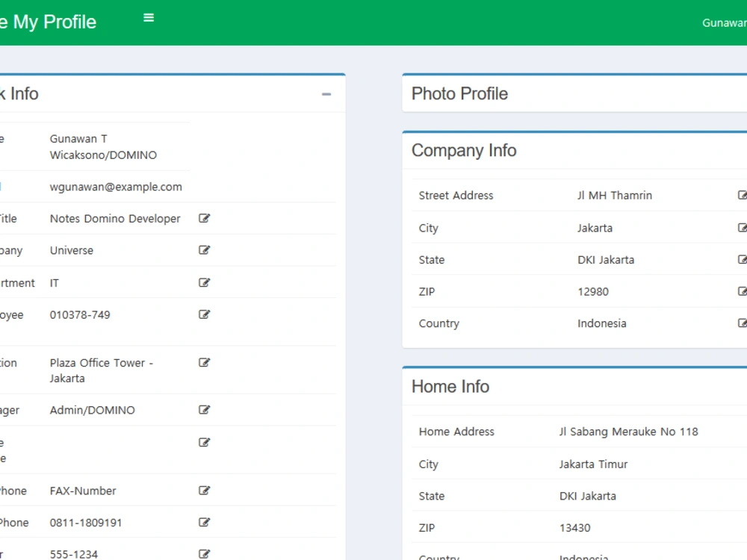Edit phone number 0811-1809191

(205, 523)
